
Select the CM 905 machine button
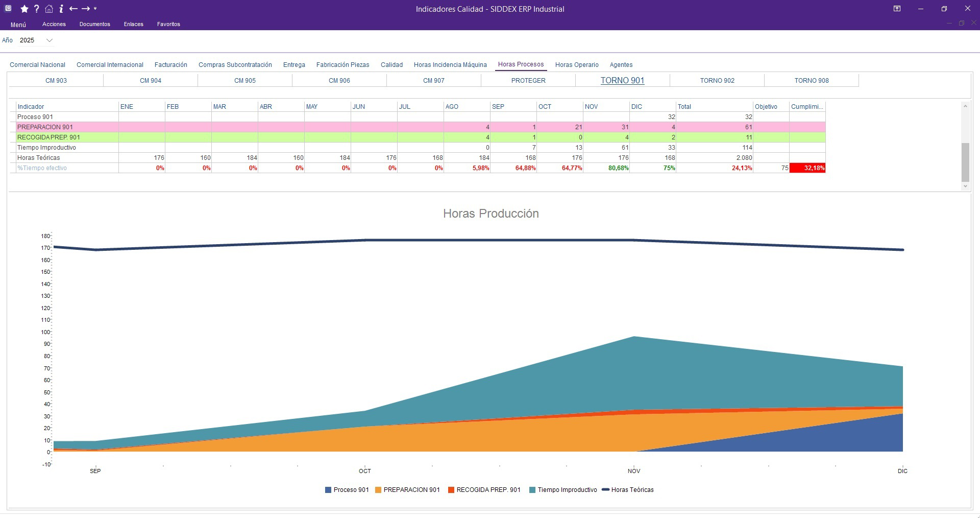(245, 81)
